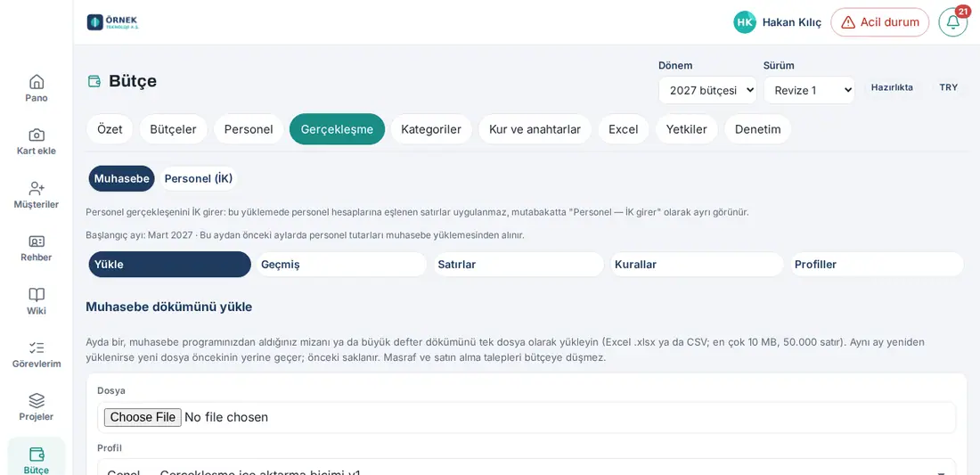Open Rehber contact card icon
Image resolution: width=980 pixels, height=475 pixels.
click(37, 242)
